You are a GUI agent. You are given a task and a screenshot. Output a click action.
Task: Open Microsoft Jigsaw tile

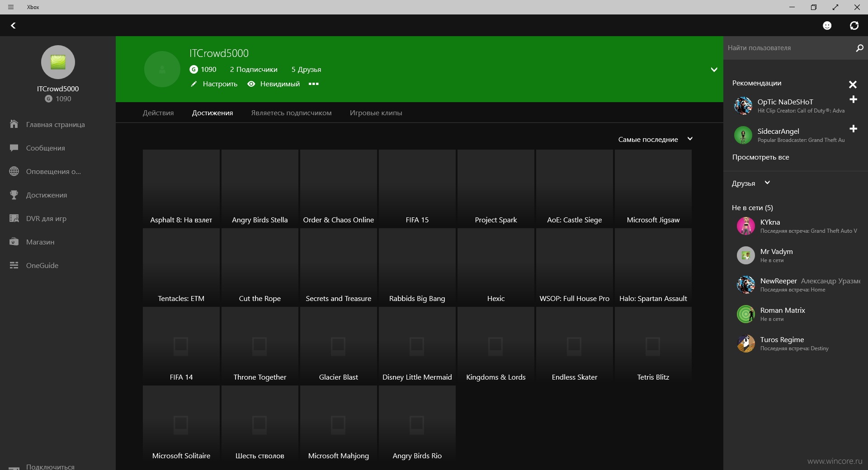click(x=653, y=188)
